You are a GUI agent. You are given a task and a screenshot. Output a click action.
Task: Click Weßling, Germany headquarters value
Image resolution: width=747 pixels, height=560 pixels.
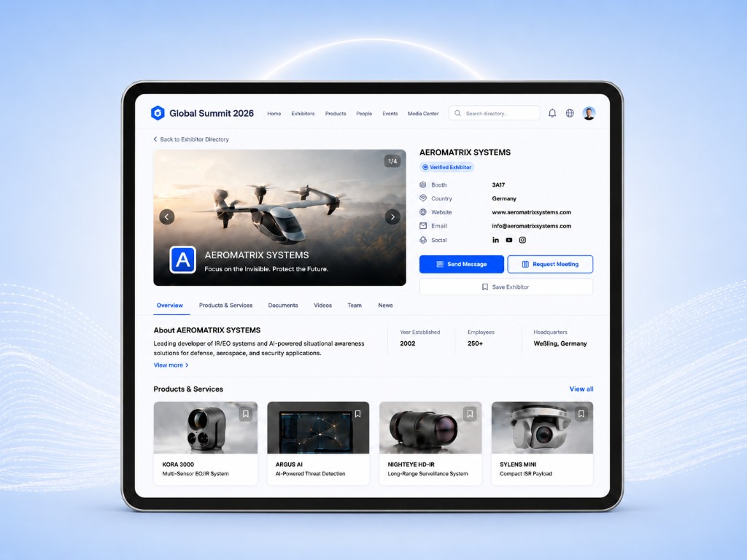click(x=560, y=343)
